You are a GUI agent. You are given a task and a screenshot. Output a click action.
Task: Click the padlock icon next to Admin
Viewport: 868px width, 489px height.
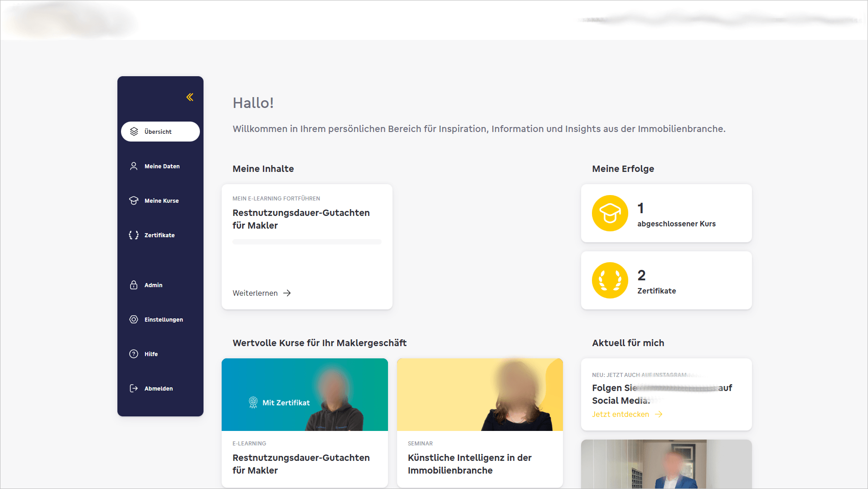point(133,285)
